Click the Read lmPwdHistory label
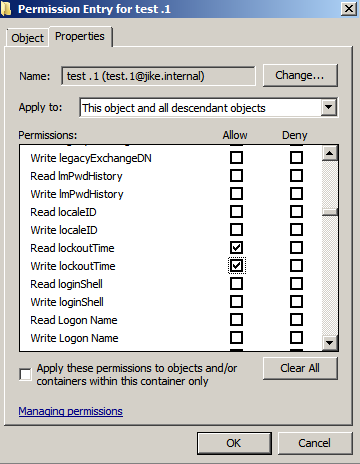Image resolution: width=360 pixels, height=464 pixels. tap(76, 176)
